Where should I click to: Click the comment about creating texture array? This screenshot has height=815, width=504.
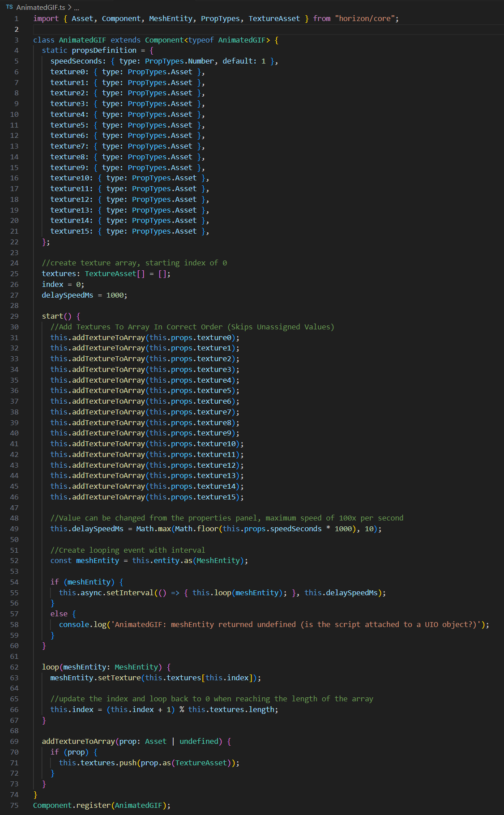tap(134, 263)
